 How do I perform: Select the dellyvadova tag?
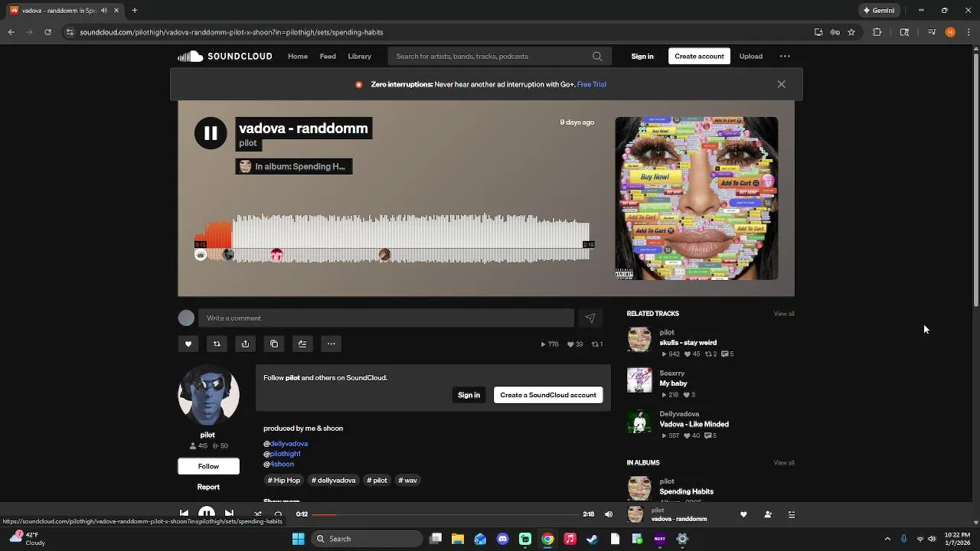tap(334, 481)
